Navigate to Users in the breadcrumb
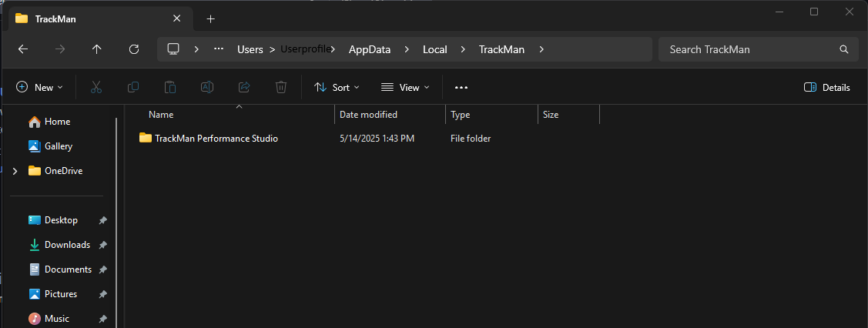This screenshot has width=868, height=328. 250,49
